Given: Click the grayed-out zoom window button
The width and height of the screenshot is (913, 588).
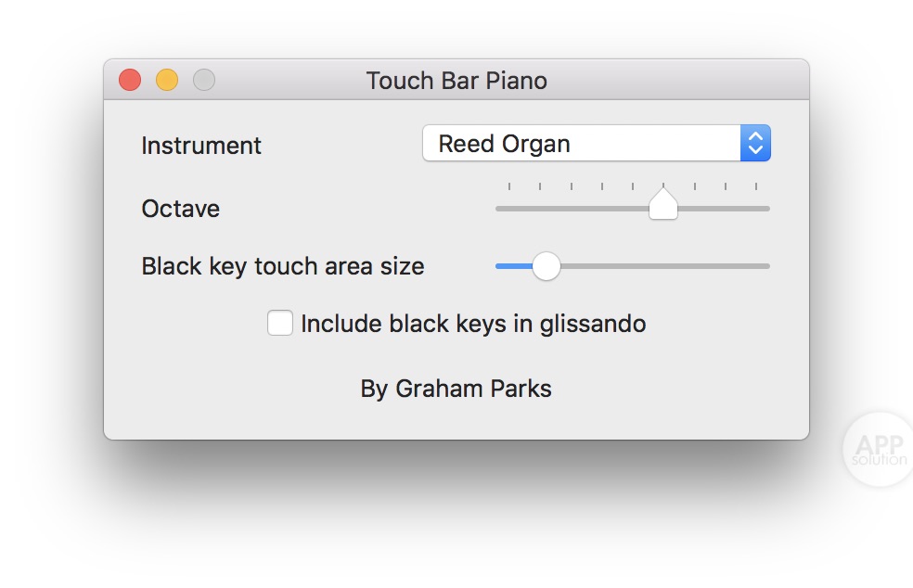Looking at the screenshot, I should (204, 81).
